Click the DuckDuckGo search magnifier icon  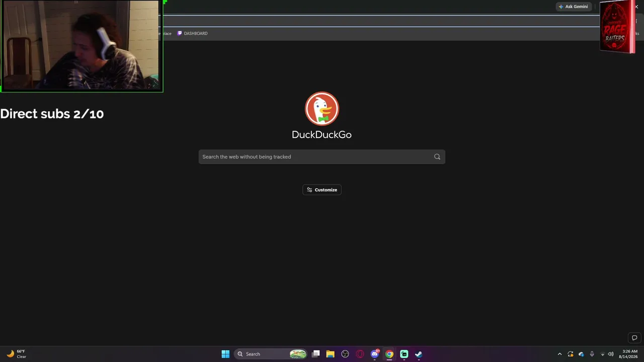[437, 157]
